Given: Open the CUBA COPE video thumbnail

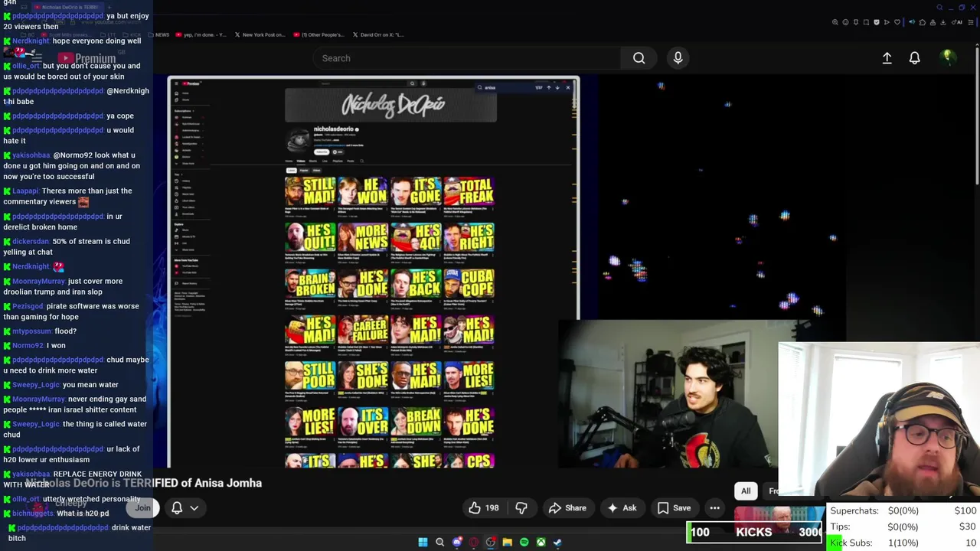Looking at the screenshot, I should click(469, 283).
